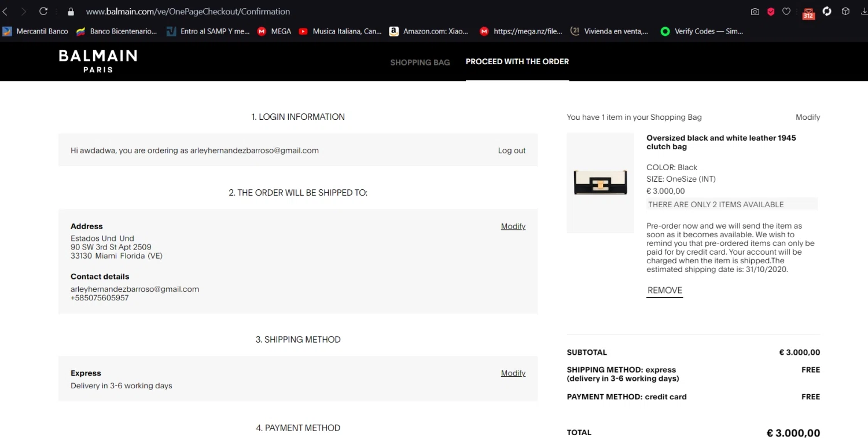
Task: Log out of the account
Action: tap(512, 150)
